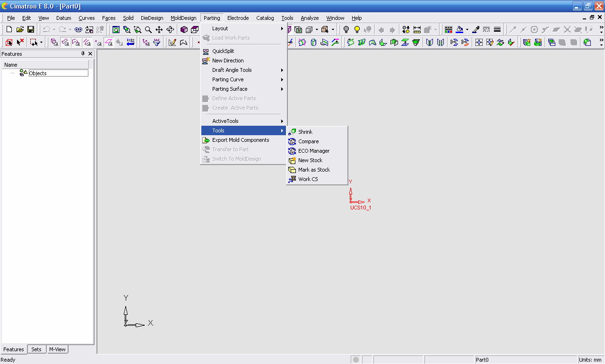Click the line style dashed-lines icon
The width and height of the screenshot is (605, 364).
(x=486, y=29)
